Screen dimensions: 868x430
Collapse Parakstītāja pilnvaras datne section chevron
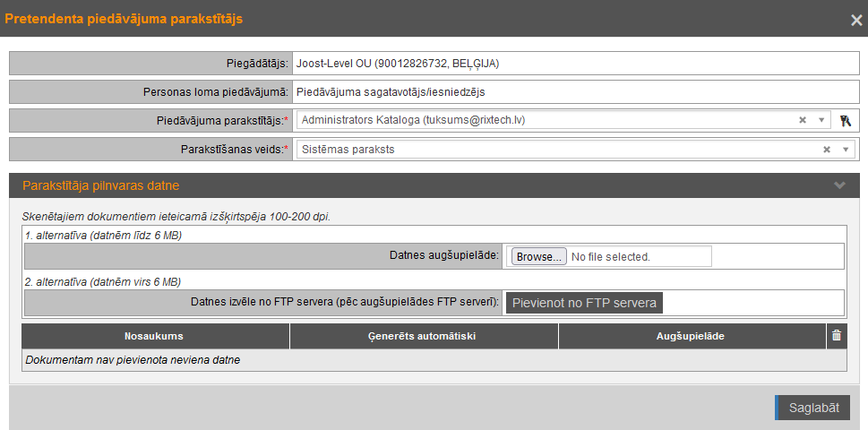[839, 185]
